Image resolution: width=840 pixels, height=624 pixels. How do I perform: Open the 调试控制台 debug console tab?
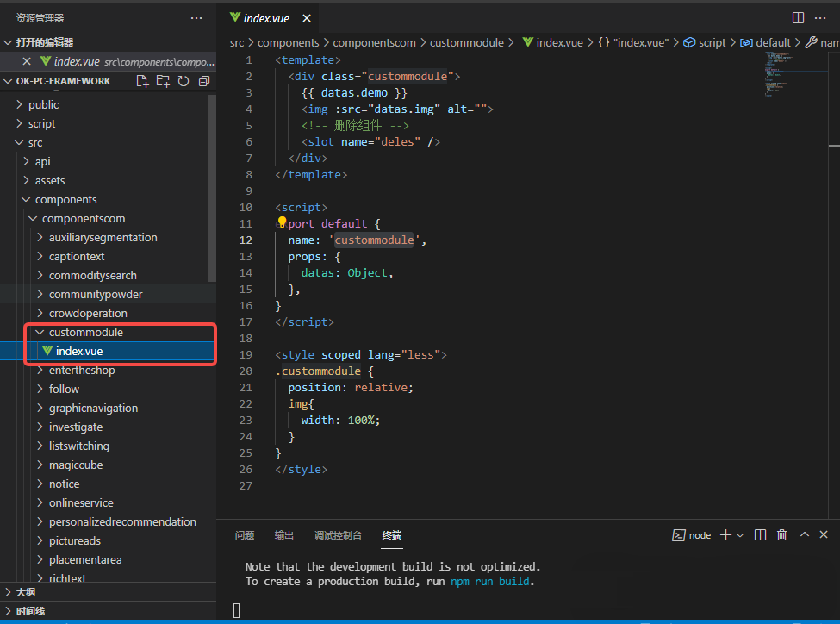coord(338,535)
